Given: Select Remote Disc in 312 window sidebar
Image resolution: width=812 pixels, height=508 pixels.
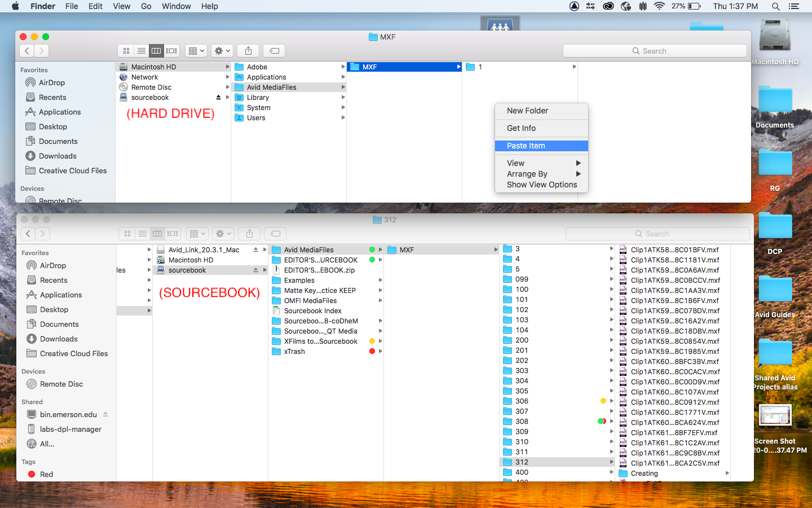Looking at the screenshot, I should 55,384.
